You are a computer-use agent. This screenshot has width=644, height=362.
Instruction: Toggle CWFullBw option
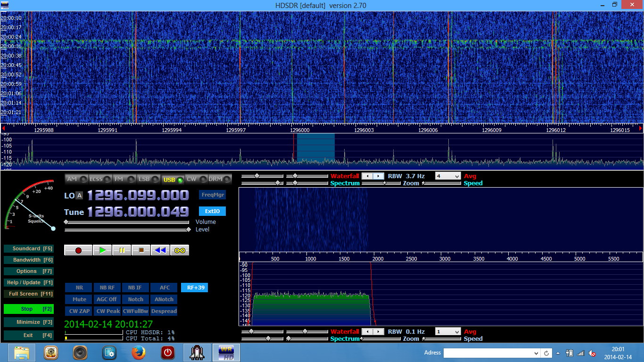136,311
